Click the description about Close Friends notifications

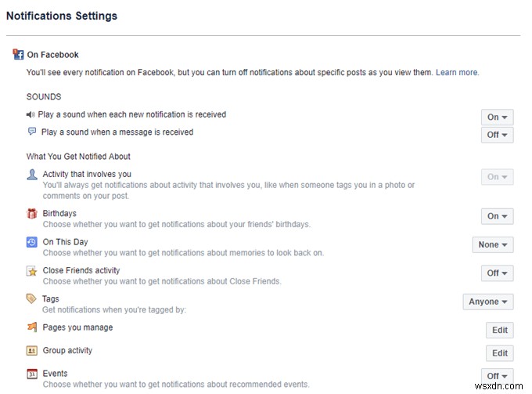pos(162,281)
